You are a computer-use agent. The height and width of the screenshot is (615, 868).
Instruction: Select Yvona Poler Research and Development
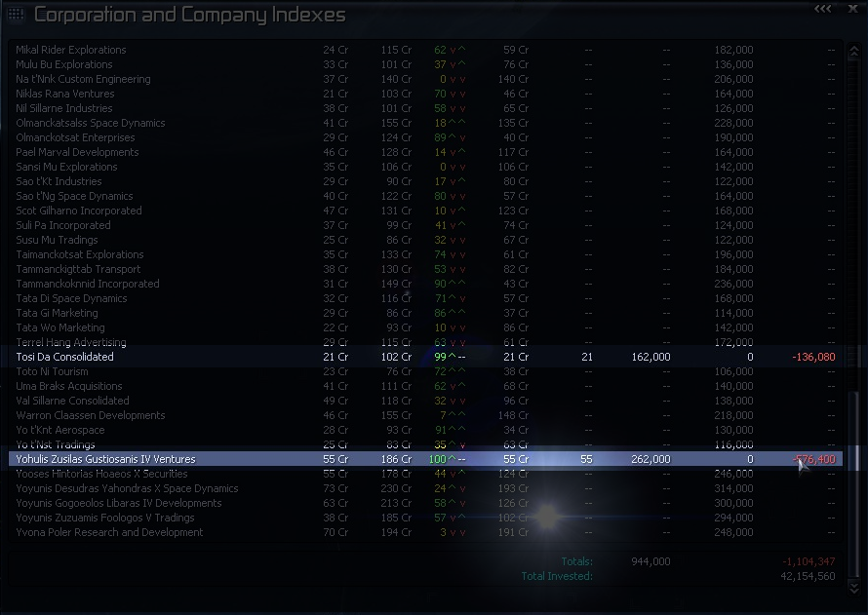tap(109, 532)
